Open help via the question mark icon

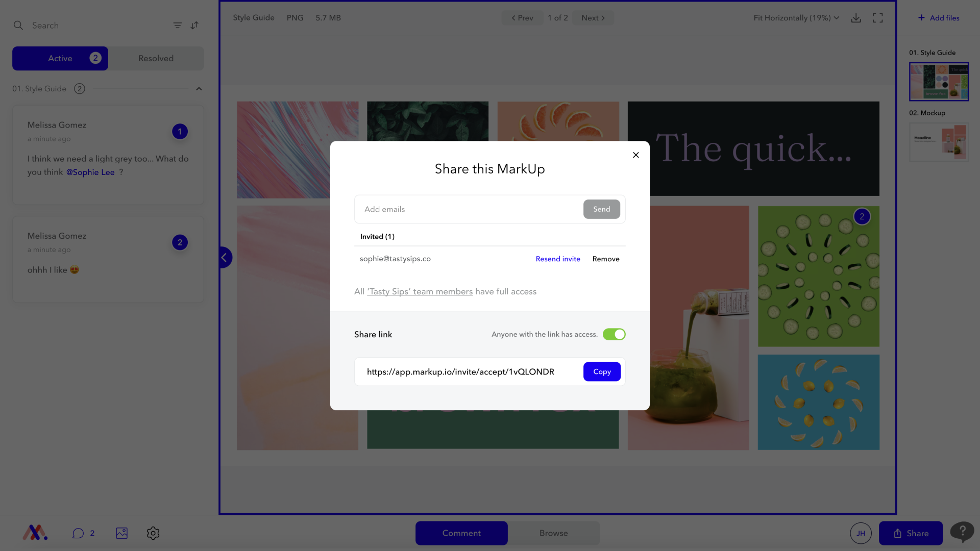[962, 532]
